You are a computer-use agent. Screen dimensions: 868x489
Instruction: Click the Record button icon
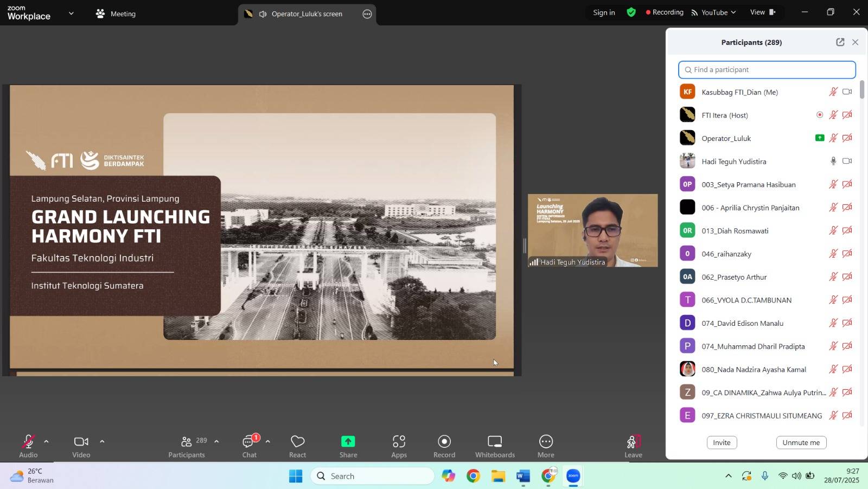click(444, 442)
